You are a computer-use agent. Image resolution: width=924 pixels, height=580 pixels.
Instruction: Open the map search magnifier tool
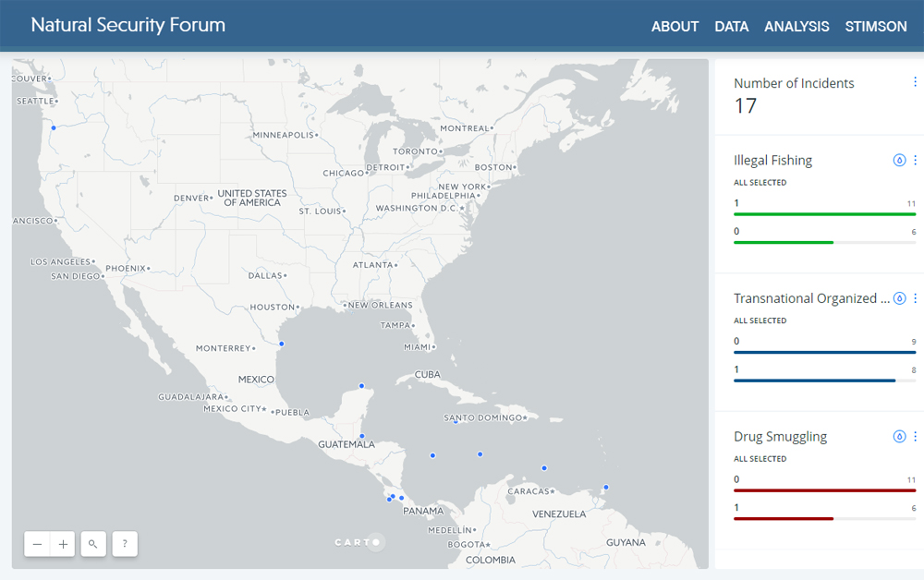coord(93,545)
